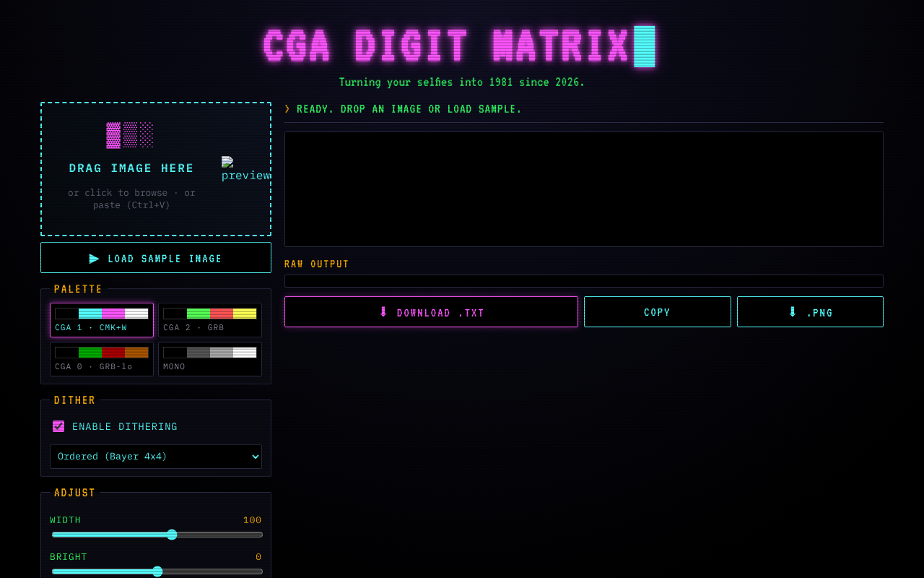Click the Bright slider
Viewport: 924px width, 578px height.
tap(157, 571)
